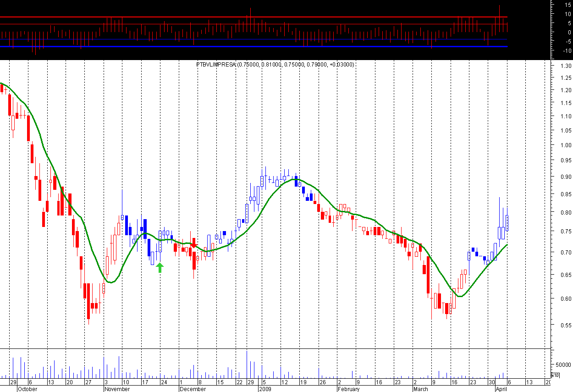
Task: Click the 2009 year label on timeline
Action: pos(266,389)
